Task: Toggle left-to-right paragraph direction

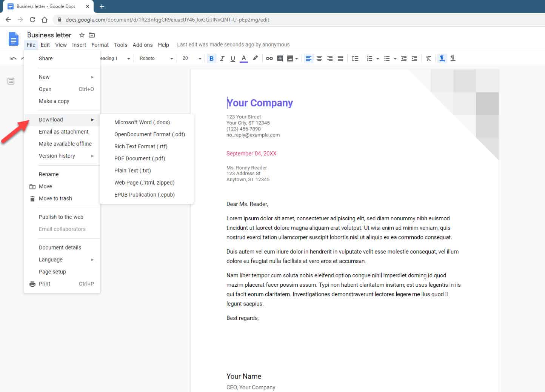Action: 442,58
